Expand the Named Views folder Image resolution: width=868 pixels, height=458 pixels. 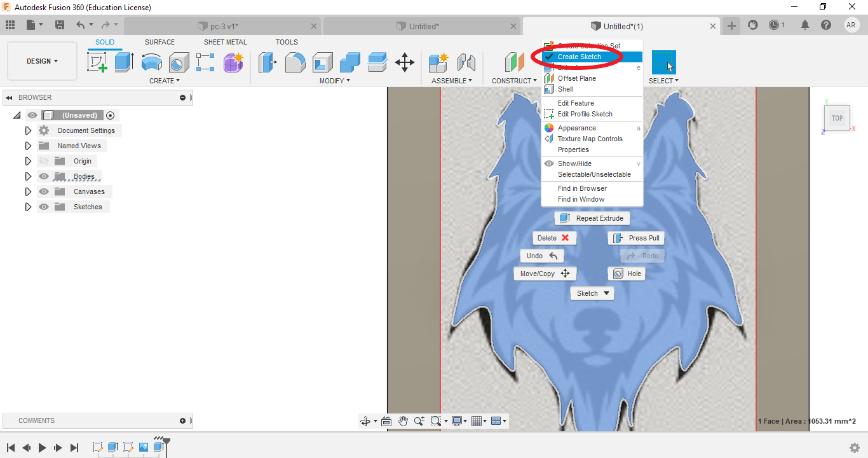pyautogui.click(x=28, y=146)
